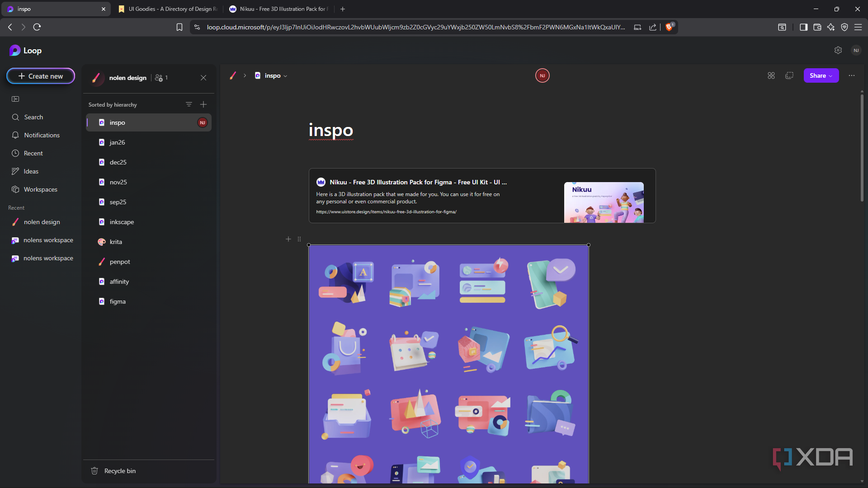Click the Create new button
This screenshot has width=868, height=488.
tap(41, 76)
